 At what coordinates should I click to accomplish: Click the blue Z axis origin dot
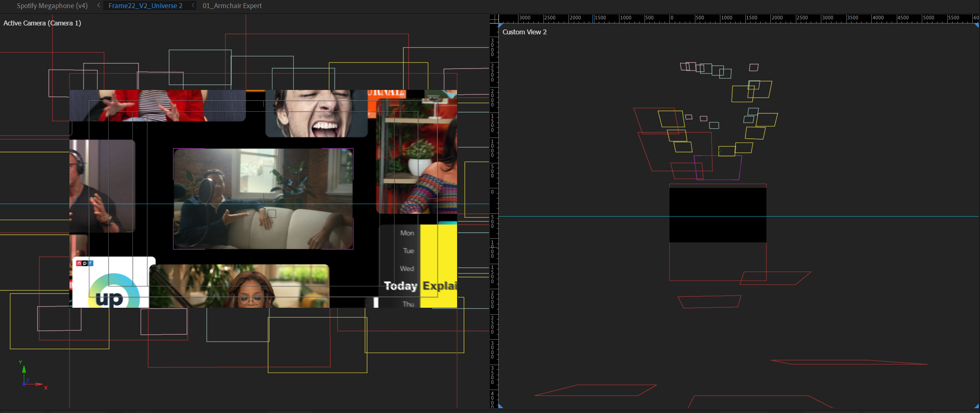tap(24, 384)
